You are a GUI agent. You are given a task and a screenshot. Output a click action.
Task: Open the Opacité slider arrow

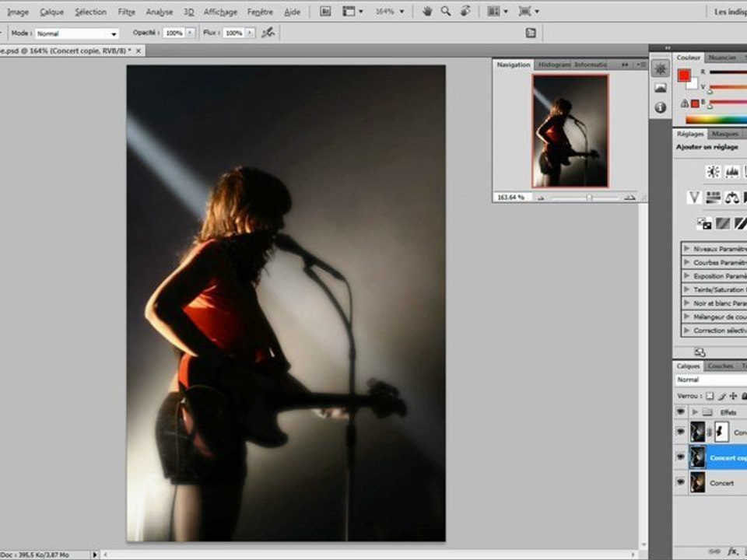191,33
